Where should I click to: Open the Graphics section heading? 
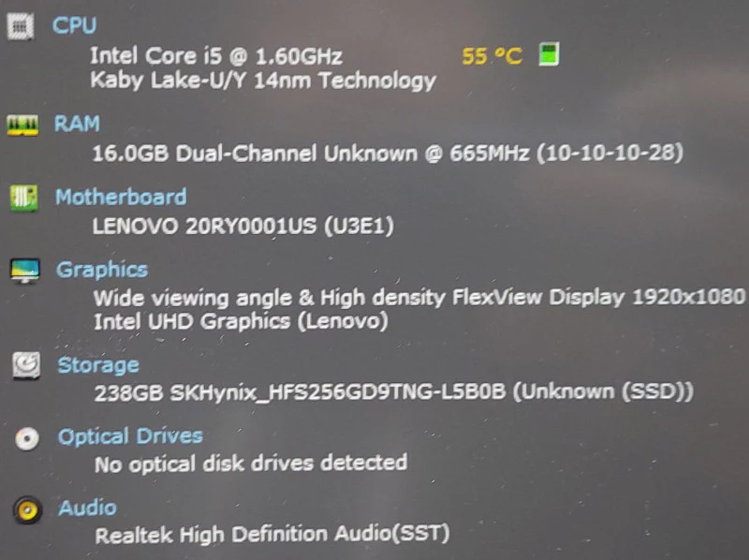coord(102,271)
